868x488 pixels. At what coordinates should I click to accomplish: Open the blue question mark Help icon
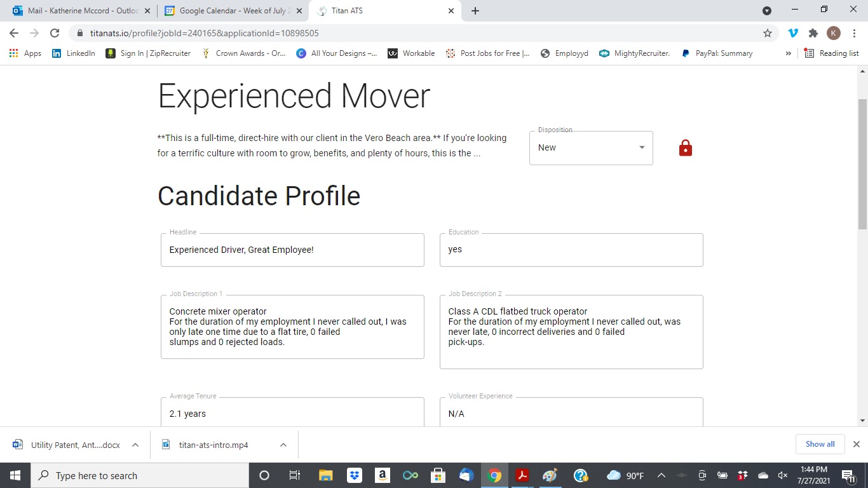(x=580, y=475)
